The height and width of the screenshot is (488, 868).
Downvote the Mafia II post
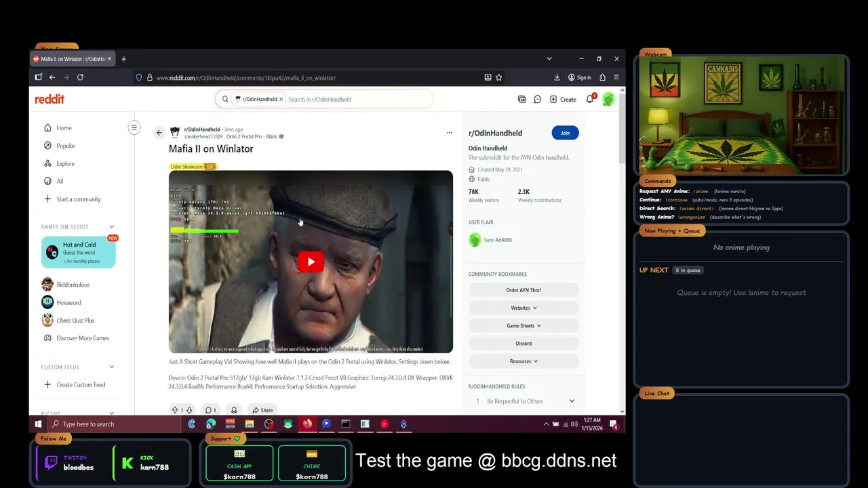189,410
